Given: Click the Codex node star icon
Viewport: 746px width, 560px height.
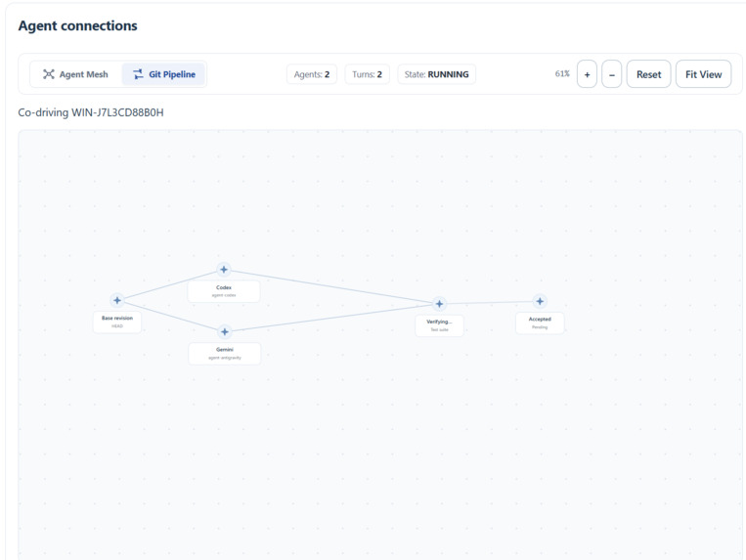Looking at the screenshot, I should point(224,270).
